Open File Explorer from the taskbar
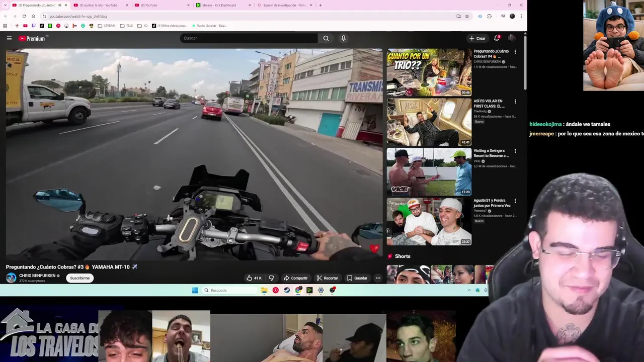The height and width of the screenshot is (362, 644). (x=264, y=290)
